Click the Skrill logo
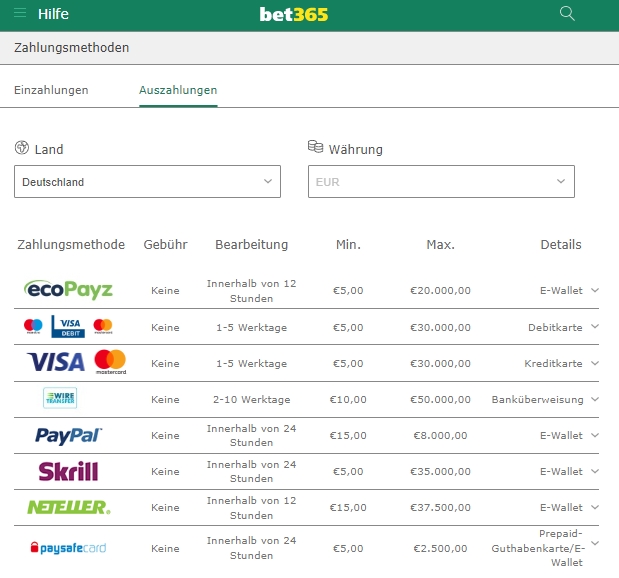 [x=68, y=471]
